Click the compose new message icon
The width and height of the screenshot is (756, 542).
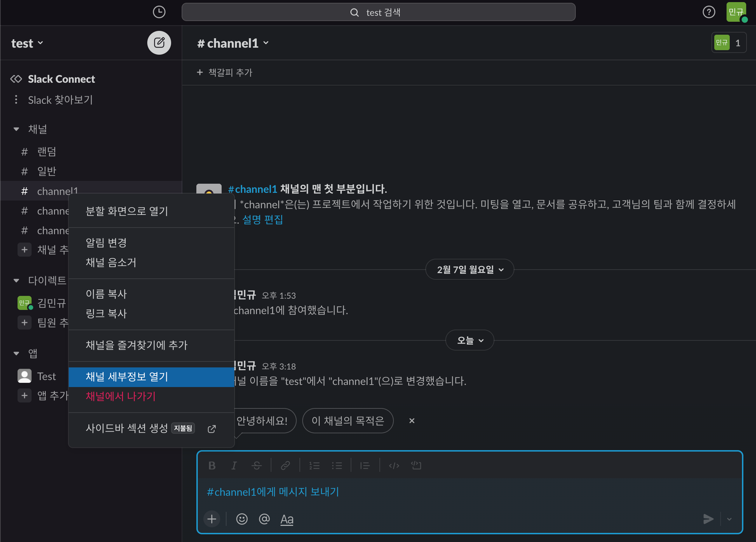tap(159, 43)
